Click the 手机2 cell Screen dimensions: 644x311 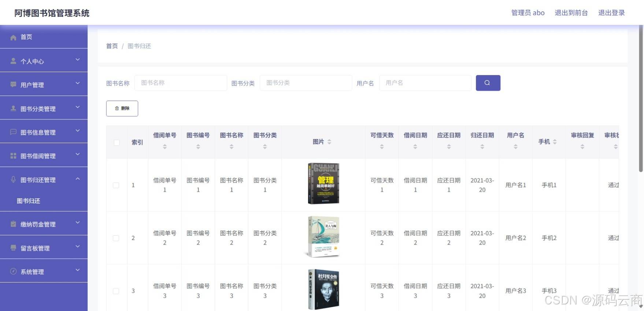coord(549,238)
